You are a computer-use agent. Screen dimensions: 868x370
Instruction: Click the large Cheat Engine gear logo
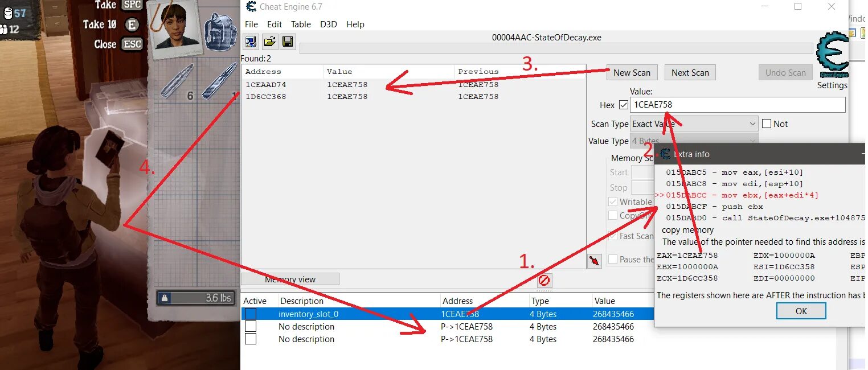(832, 55)
